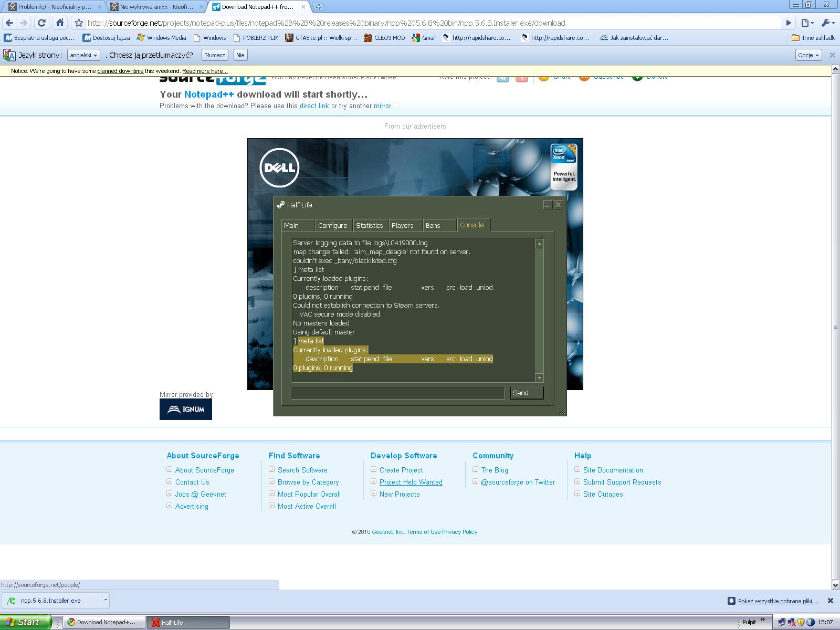Click the browser forward arrow

coord(24,23)
